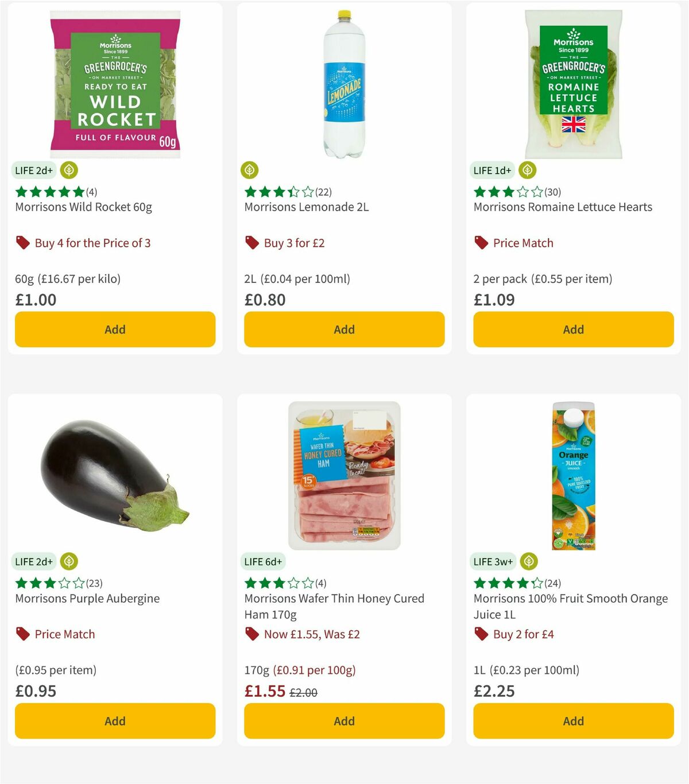Click the tag icon next to Buy 3 for £2
The image size is (689, 784).
[x=251, y=243]
